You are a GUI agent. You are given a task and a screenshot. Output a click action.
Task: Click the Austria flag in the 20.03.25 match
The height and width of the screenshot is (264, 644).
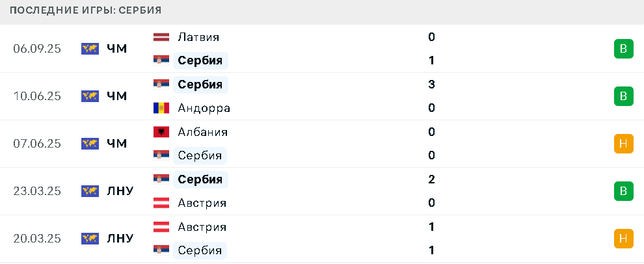pos(161,227)
